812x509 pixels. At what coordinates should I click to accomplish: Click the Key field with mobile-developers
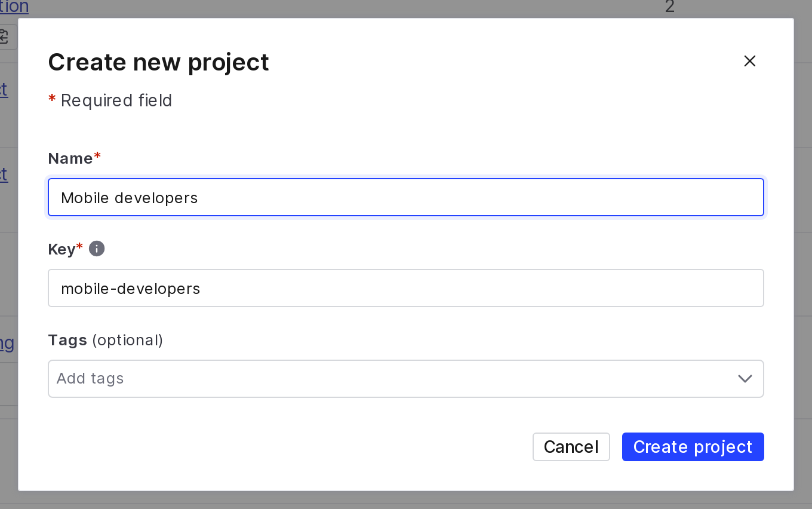pyautogui.click(x=406, y=288)
